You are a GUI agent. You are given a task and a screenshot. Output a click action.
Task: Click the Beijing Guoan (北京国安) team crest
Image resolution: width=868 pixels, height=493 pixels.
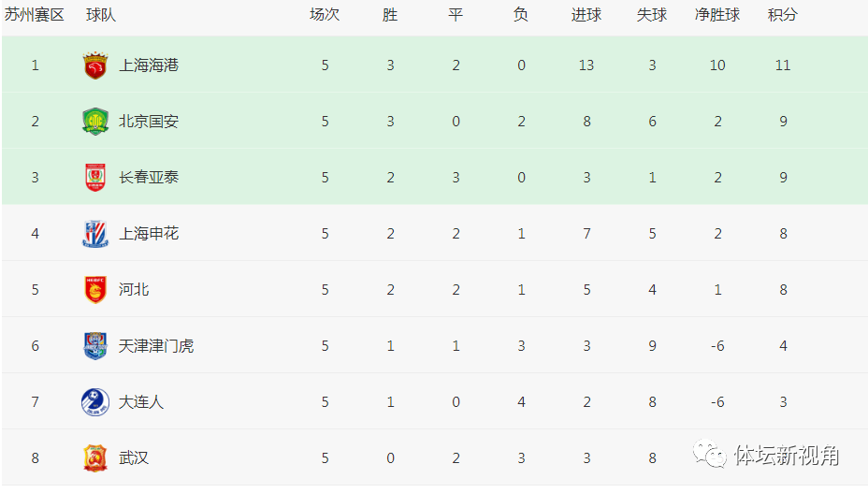[x=94, y=122]
